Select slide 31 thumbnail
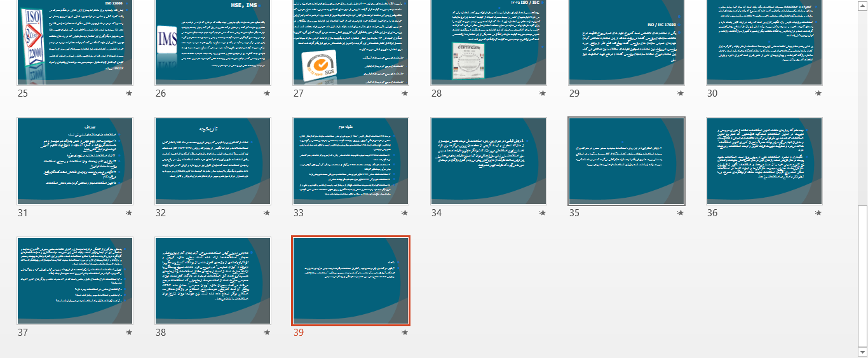The width and height of the screenshot is (868, 358). tap(75, 161)
